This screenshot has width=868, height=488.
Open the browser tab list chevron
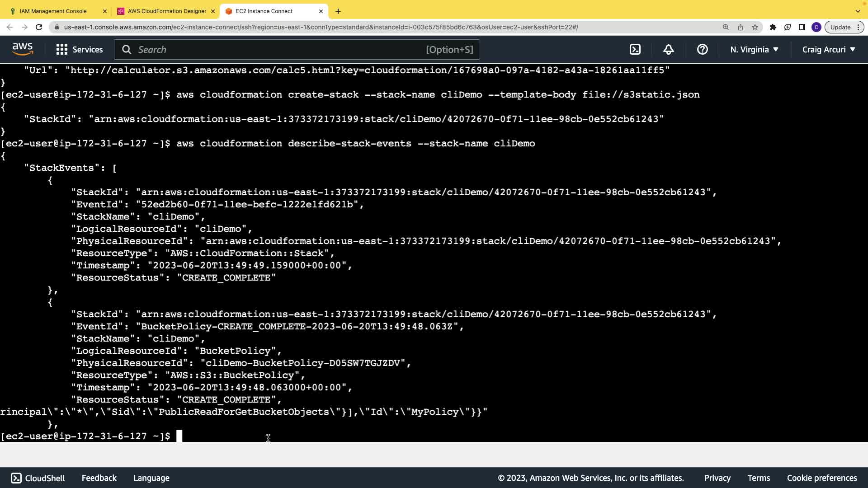pos(858,11)
